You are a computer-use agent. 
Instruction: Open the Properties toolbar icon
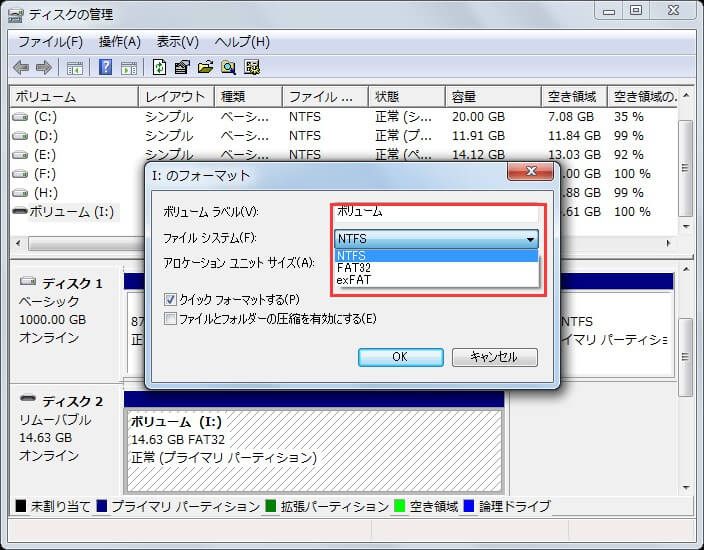(x=182, y=67)
